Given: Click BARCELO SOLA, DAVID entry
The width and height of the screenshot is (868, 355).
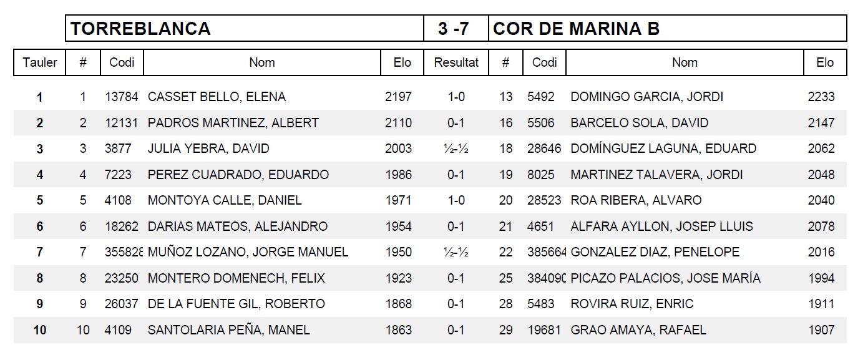Looking at the screenshot, I should pyautogui.click(x=639, y=123).
